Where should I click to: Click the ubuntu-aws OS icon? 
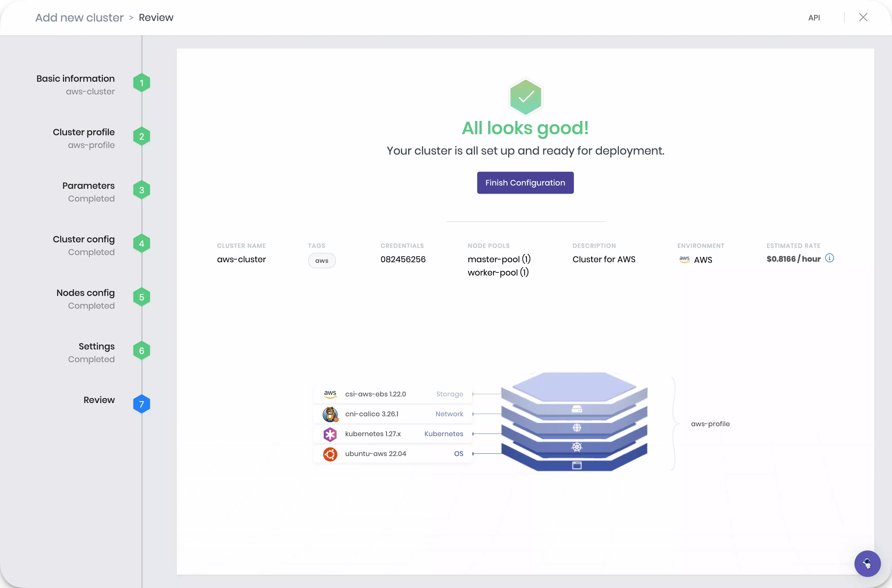(330, 454)
